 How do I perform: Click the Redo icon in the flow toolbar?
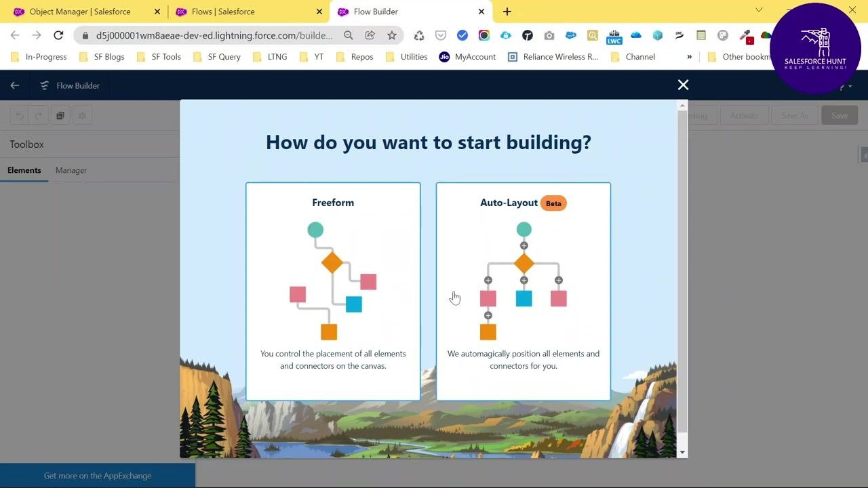(39, 115)
